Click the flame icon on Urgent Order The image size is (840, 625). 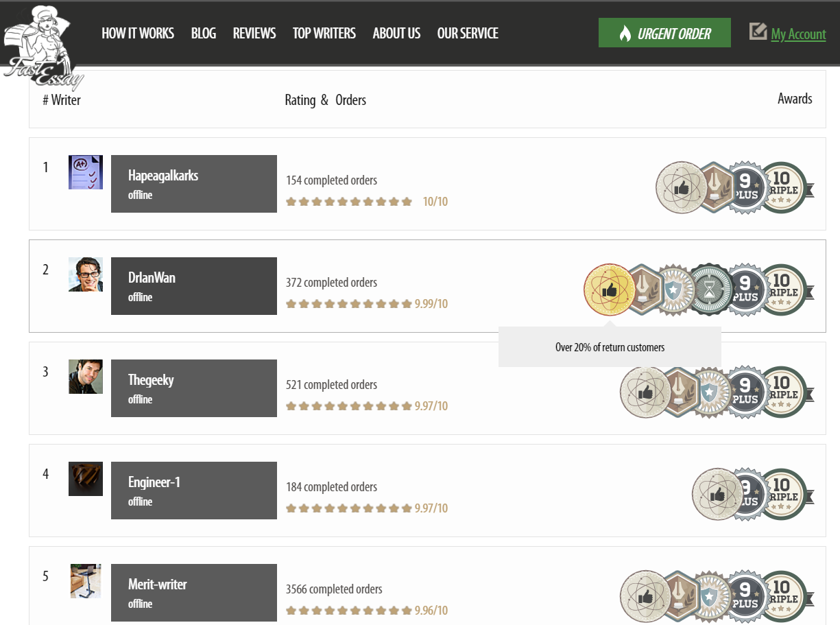pyautogui.click(x=625, y=34)
